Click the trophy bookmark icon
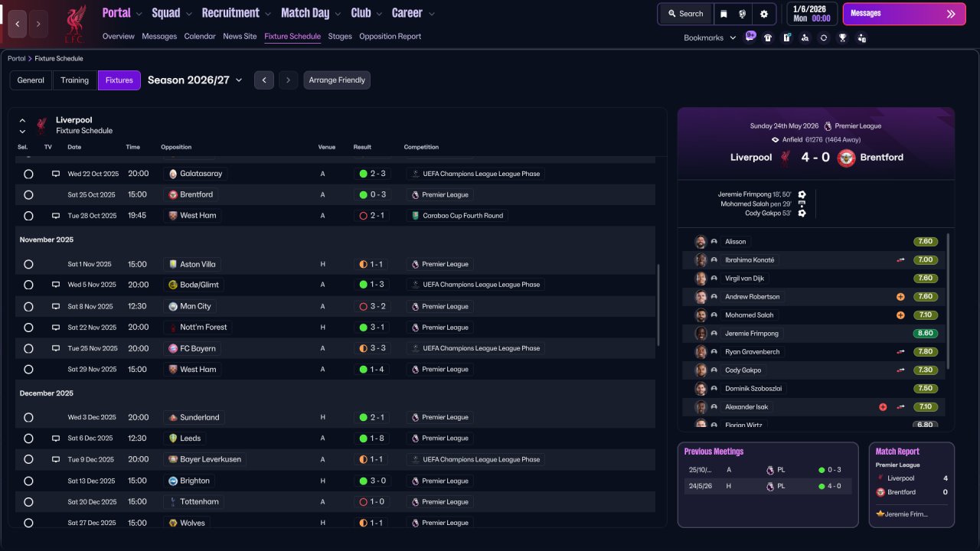980x551 pixels. point(842,37)
